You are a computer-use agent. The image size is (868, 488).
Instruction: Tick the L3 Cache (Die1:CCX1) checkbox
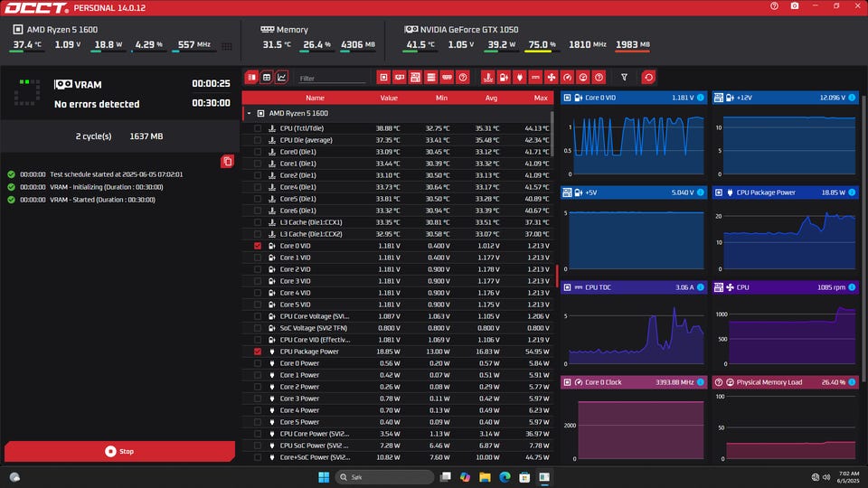click(258, 222)
